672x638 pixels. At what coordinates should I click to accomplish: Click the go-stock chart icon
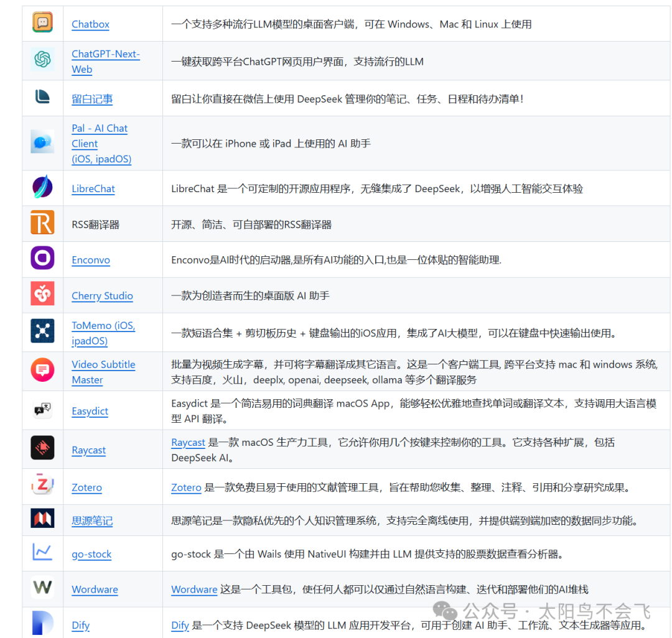coord(42,553)
